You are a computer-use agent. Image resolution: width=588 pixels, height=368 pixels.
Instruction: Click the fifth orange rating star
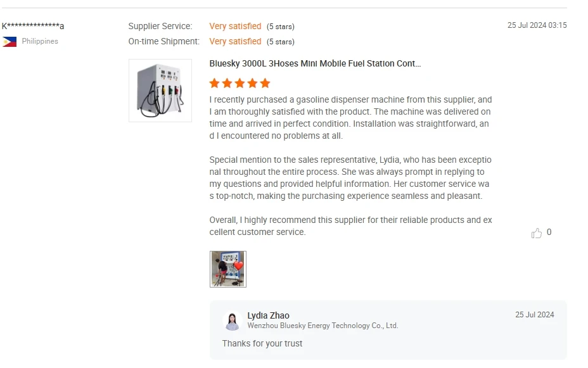[x=265, y=83]
